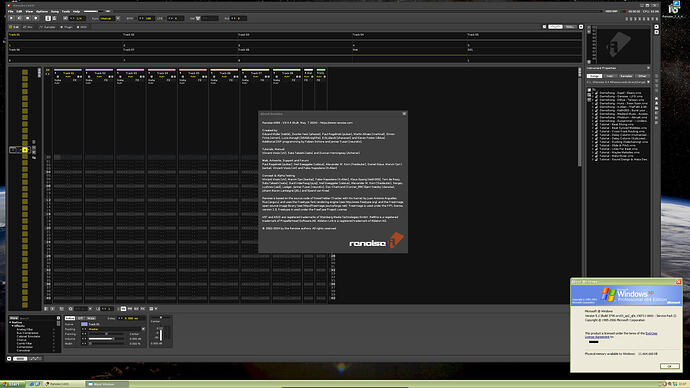Open End-User License Agreement link
690x388 pixels.
click(597, 337)
